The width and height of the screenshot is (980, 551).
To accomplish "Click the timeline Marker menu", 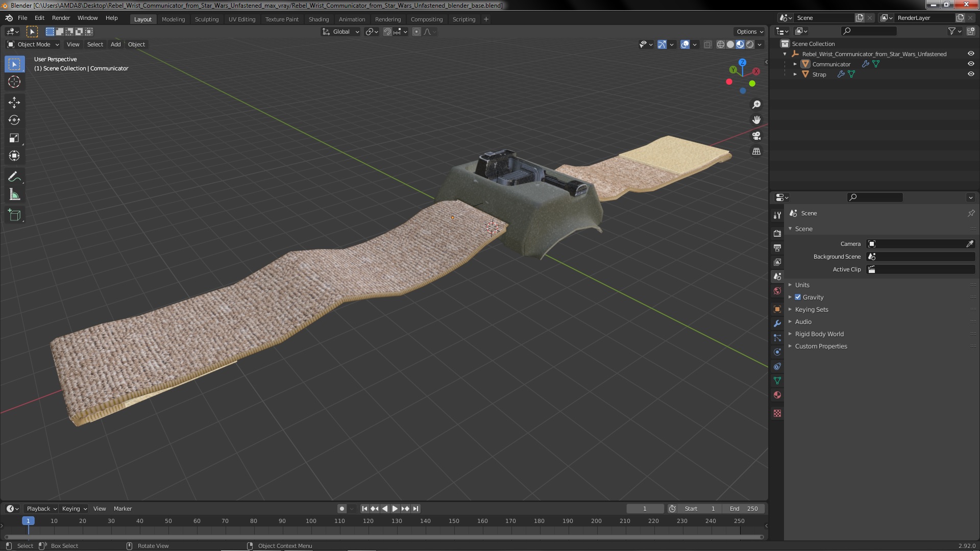I will click(x=122, y=509).
